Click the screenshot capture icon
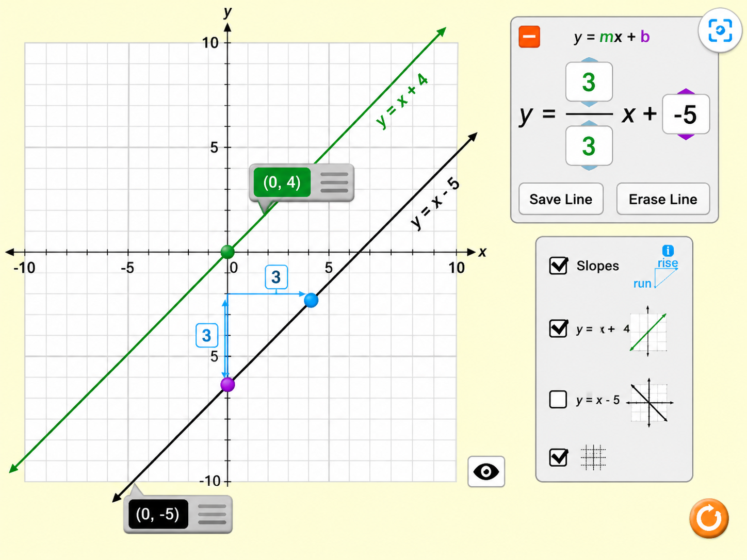This screenshot has width=747, height=560. (720, 30)
